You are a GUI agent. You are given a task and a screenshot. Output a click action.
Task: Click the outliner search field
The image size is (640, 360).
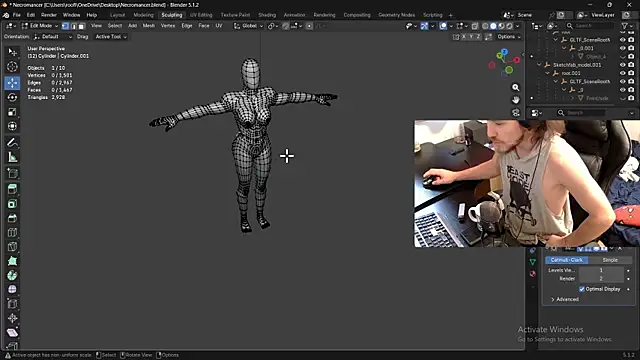[589, 26]
